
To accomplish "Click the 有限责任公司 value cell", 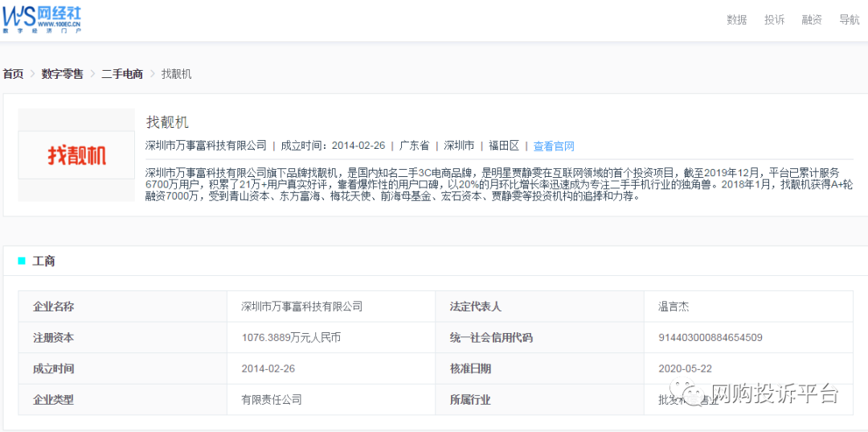I will tap(331, 399).
